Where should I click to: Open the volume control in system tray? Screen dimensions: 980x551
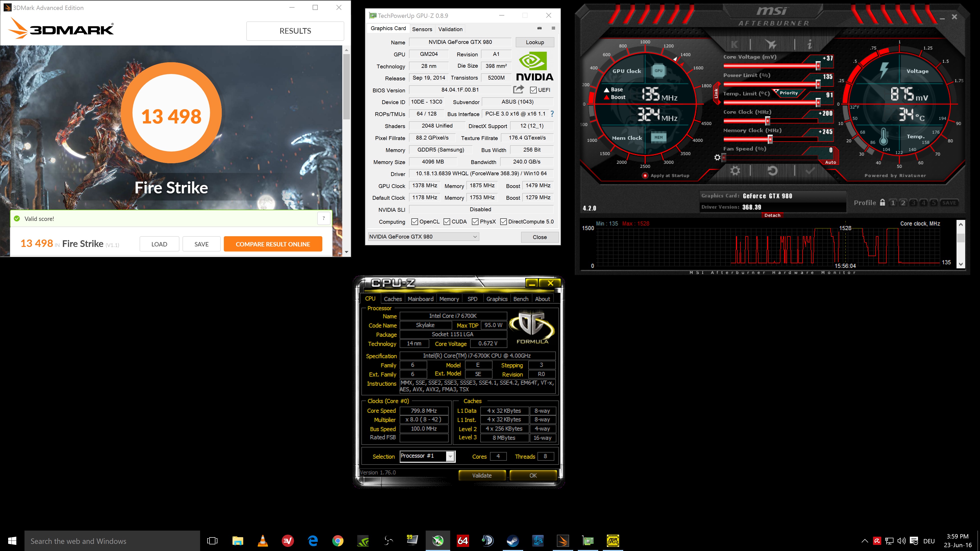(x=902, y=541)
